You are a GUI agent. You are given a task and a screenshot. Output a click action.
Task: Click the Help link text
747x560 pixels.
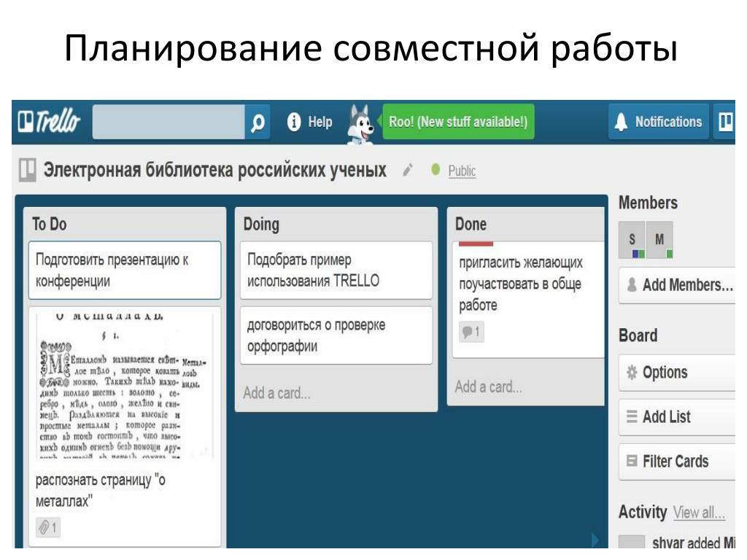point(320,122)
